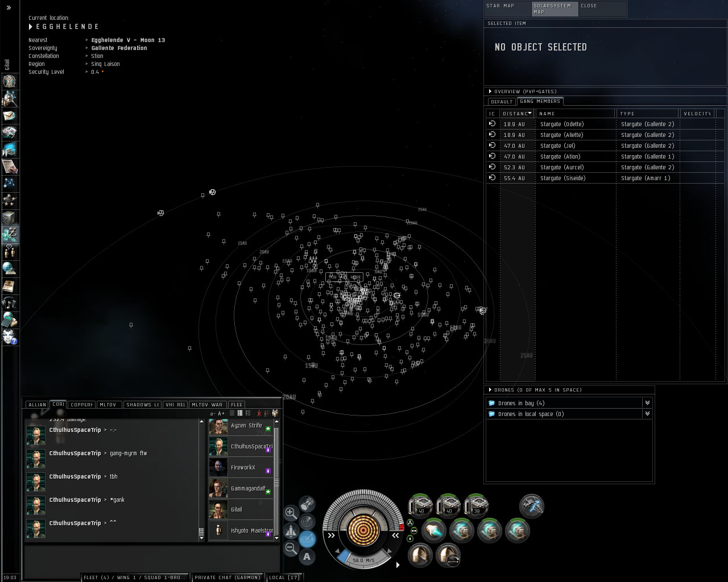Click the chat message scrollbar handle

coord(201,532)
